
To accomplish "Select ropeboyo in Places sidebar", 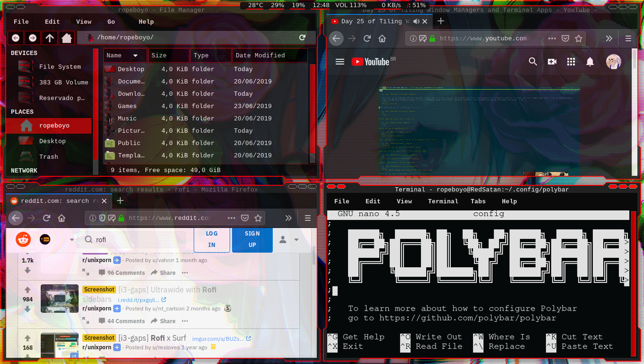I will 49,125.
